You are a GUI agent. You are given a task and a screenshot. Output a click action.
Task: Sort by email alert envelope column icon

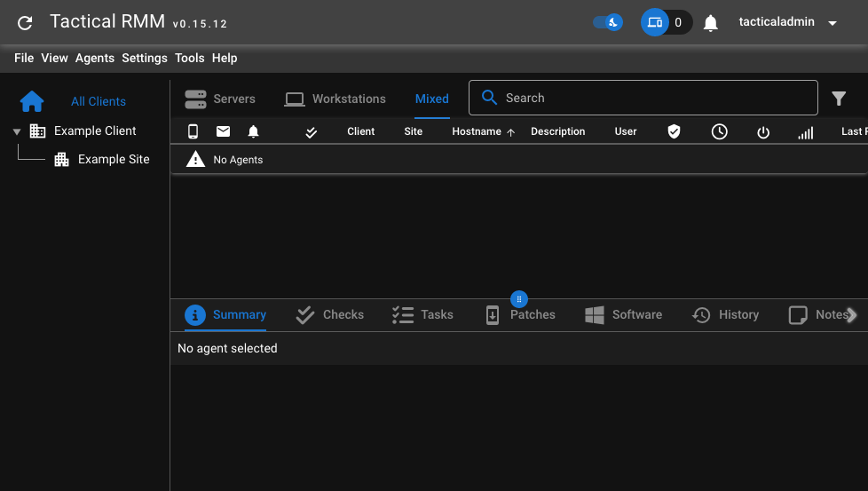coord(223,131)
